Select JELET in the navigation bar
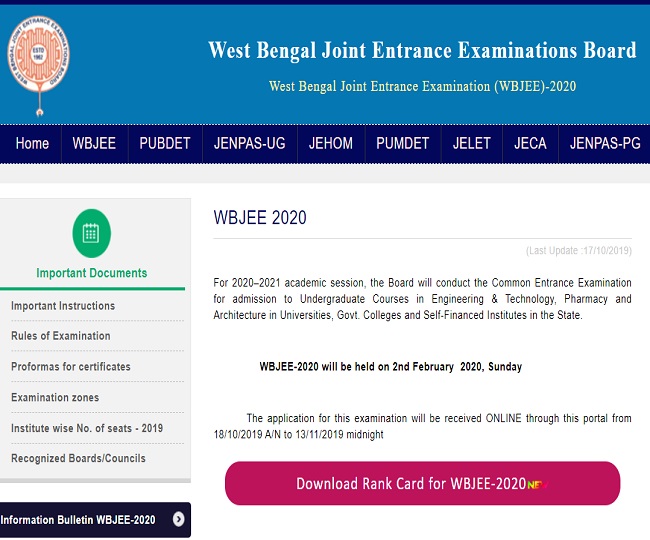 tap(472, 143)
